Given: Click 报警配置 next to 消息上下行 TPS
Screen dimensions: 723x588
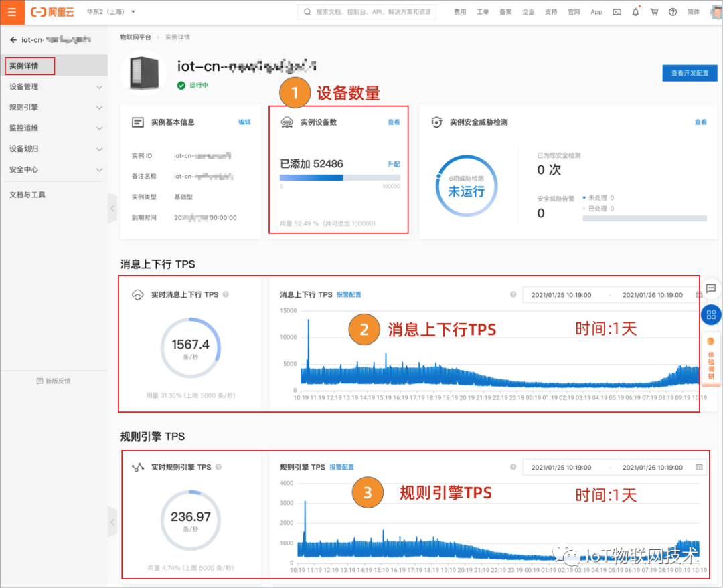Looking at the screenshot, I should tap(349, 294).
